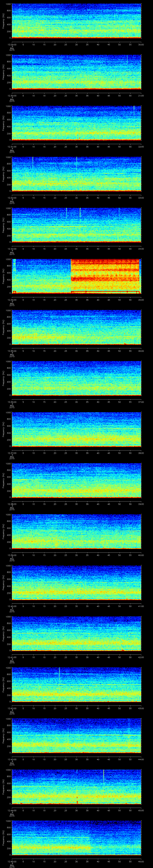This screenshot has width=153, height=868.
Task: Click the 12:31:00 start time label
Action: point(12,147)
